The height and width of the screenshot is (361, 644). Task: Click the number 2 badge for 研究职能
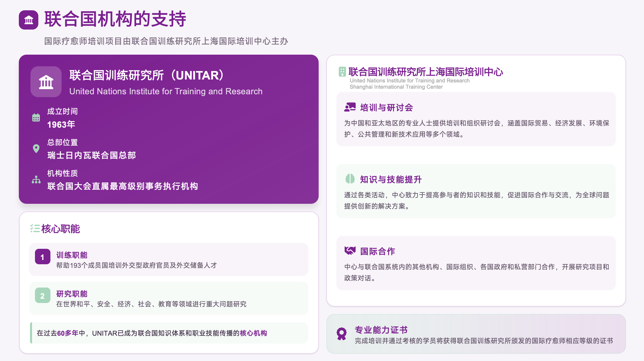coord(43,295)
